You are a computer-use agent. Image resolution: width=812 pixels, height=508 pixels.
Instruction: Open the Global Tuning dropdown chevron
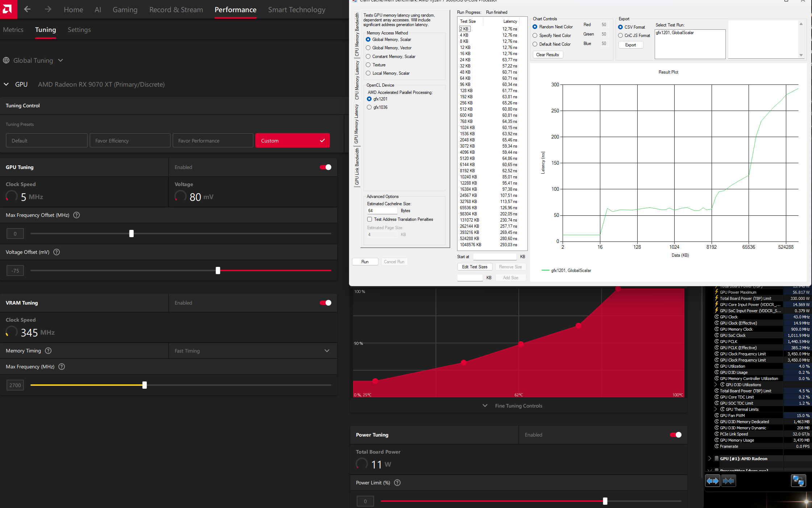(61, 61)
